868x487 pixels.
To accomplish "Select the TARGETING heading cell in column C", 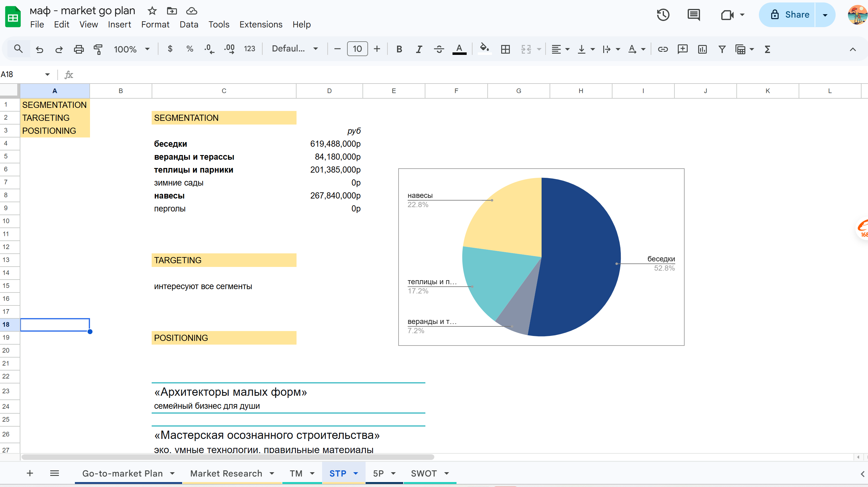I will (224, 260).
